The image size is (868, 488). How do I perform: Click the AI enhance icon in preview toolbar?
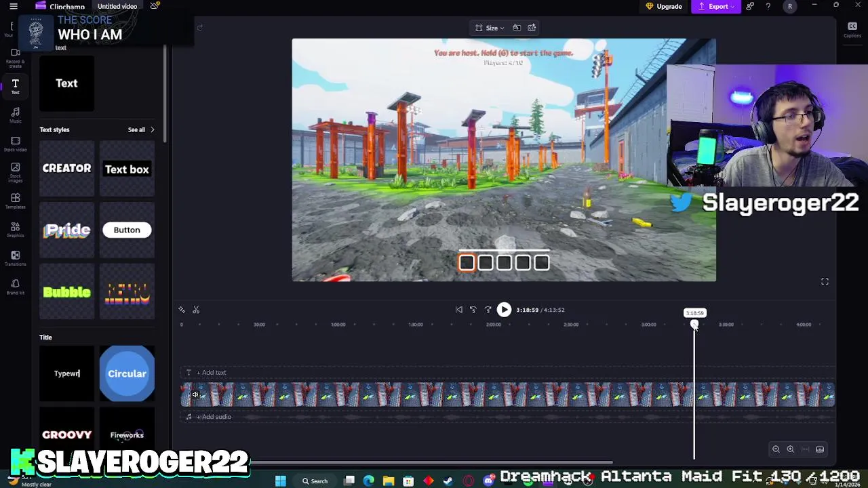click(x=532, y=28)
